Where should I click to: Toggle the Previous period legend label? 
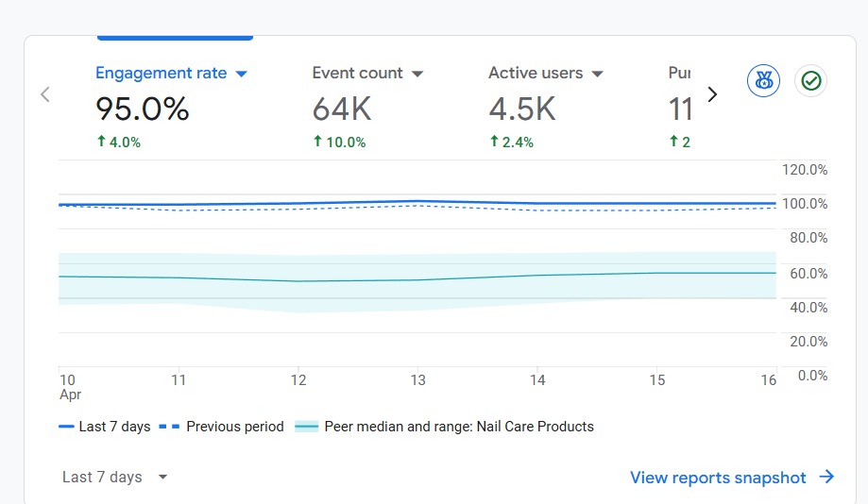pos(234,427)
